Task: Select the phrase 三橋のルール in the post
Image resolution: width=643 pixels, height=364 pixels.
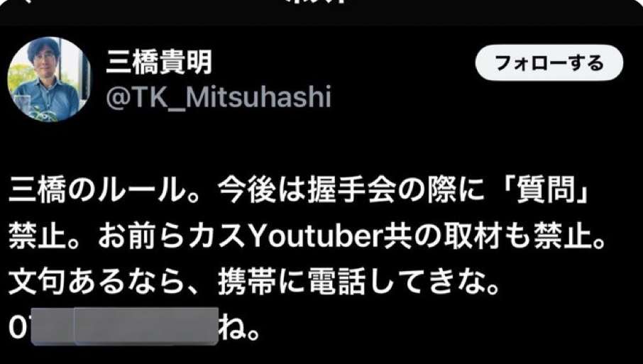Action: 97,192
